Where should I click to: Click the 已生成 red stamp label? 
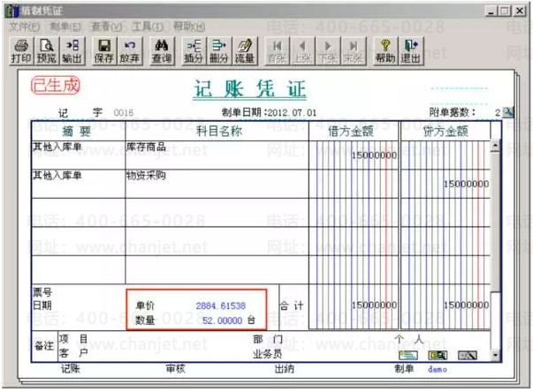[56, 85]
